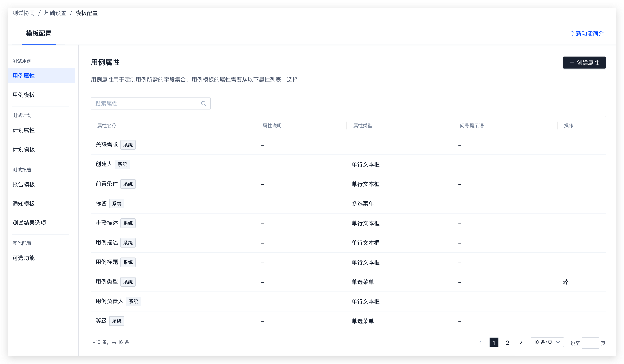
Task: Go to previous page arrow
Action: coord(480,342)
